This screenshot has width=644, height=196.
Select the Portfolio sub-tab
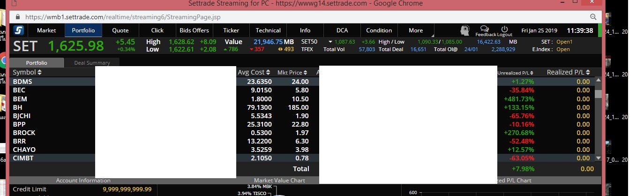[x=36, y=63]
